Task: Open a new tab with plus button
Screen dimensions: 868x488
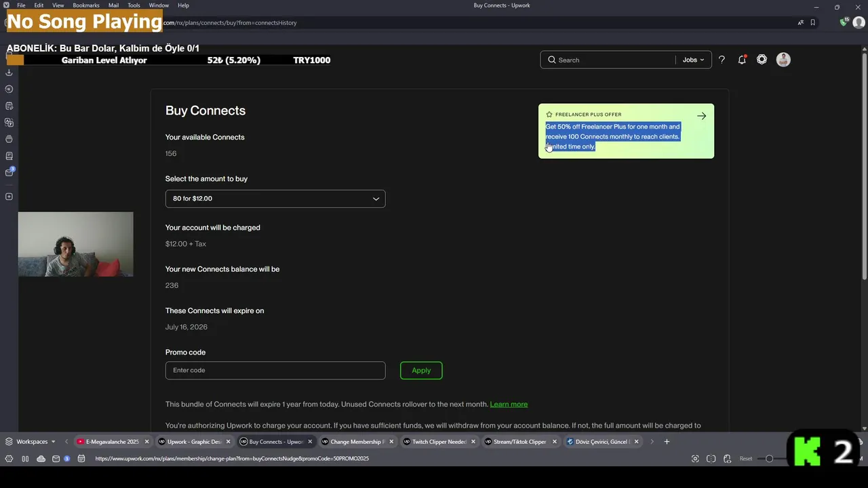Action: [667, 442]
